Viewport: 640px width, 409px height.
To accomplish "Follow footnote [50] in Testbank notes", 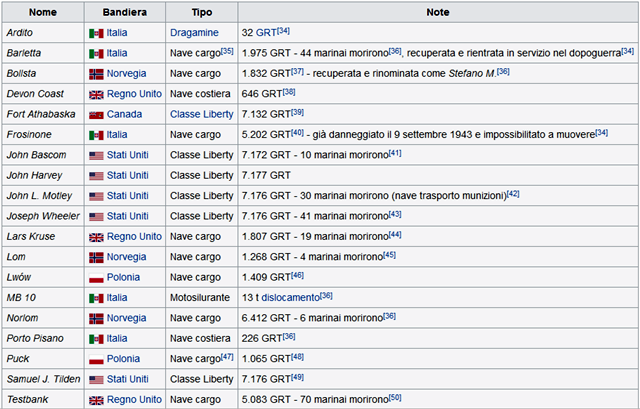I will coord(395,398).
